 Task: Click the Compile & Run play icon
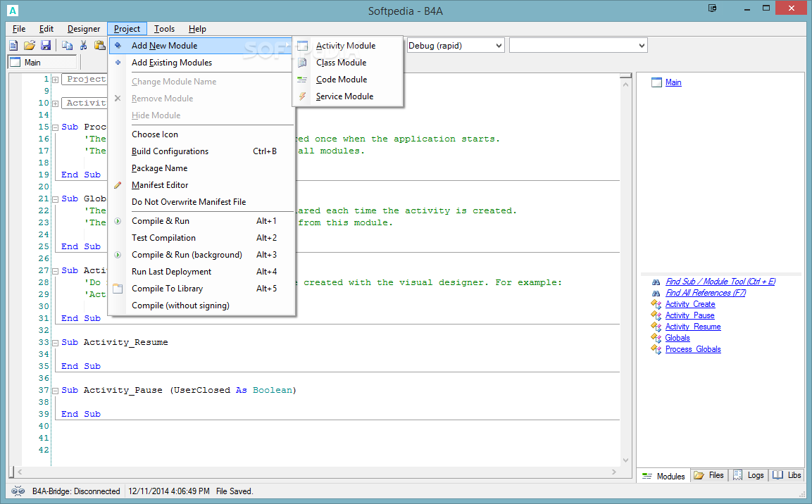pyautogui.click(x=118, y=221)
